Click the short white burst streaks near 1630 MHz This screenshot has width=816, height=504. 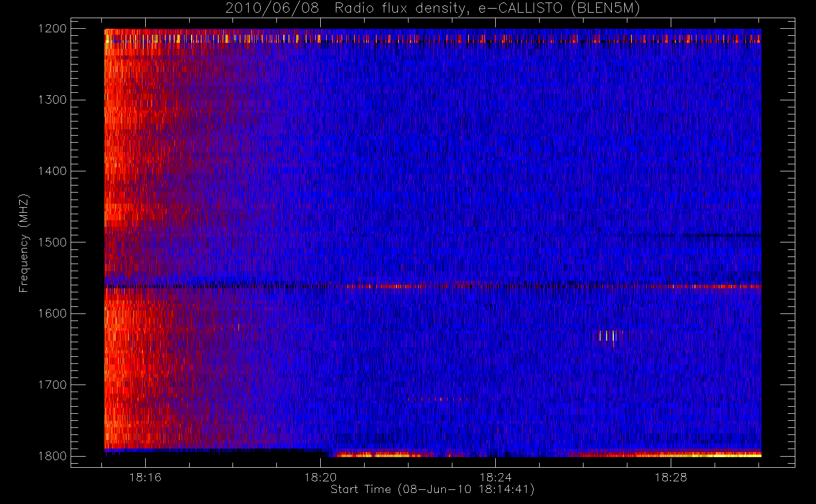point(611,337)
